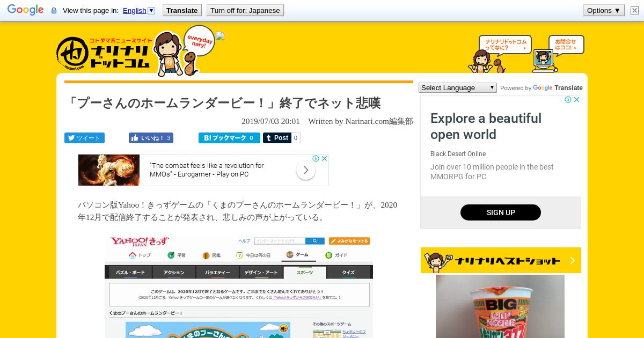
Task: Click the Hatena B!ブックマーク button
Action: pos(229,138)
